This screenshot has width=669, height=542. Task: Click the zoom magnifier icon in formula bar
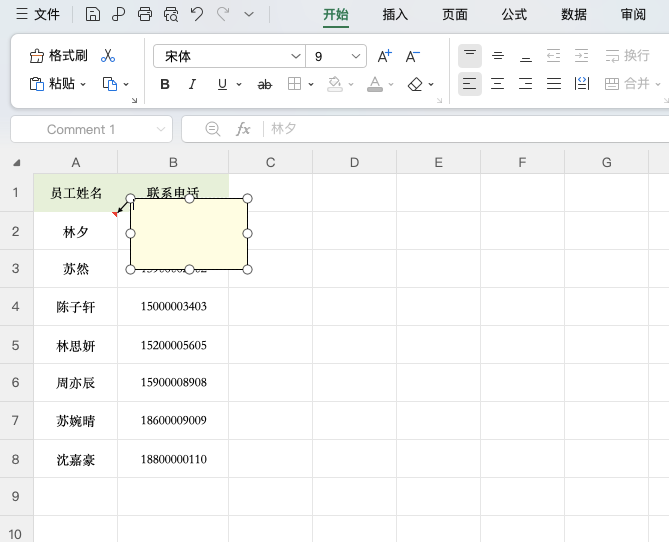point(212,129)
